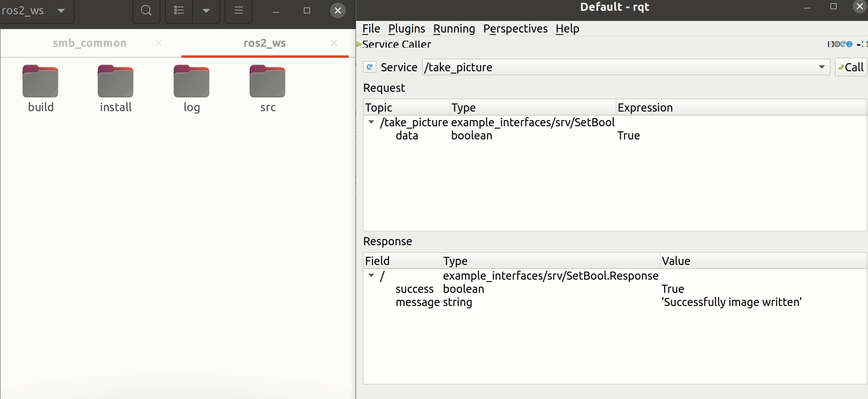Switch to the smb_common tab
This screenshot has width=868, height=399.
pyautogui.click(x=90, y=43)
